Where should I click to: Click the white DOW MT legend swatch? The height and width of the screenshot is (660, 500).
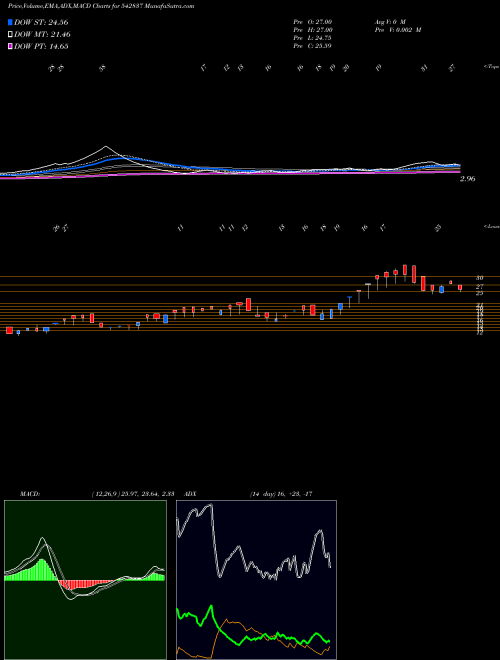(11, 35)
